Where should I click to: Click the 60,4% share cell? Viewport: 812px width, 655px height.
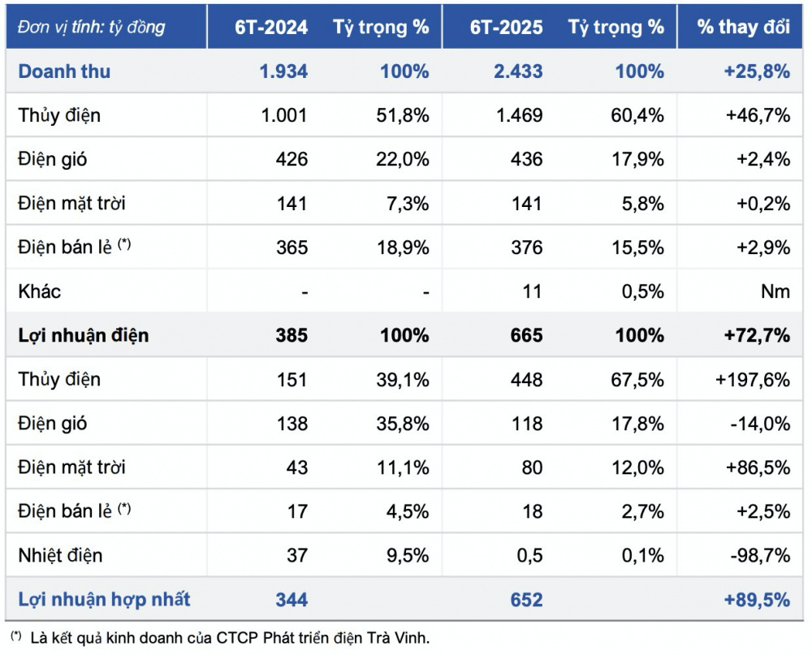click(x=639, y=115)
